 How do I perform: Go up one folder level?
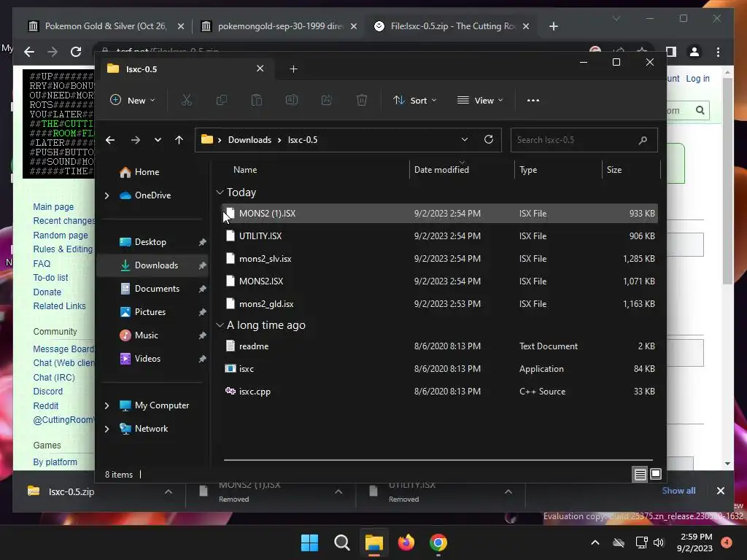coord(179,140)
